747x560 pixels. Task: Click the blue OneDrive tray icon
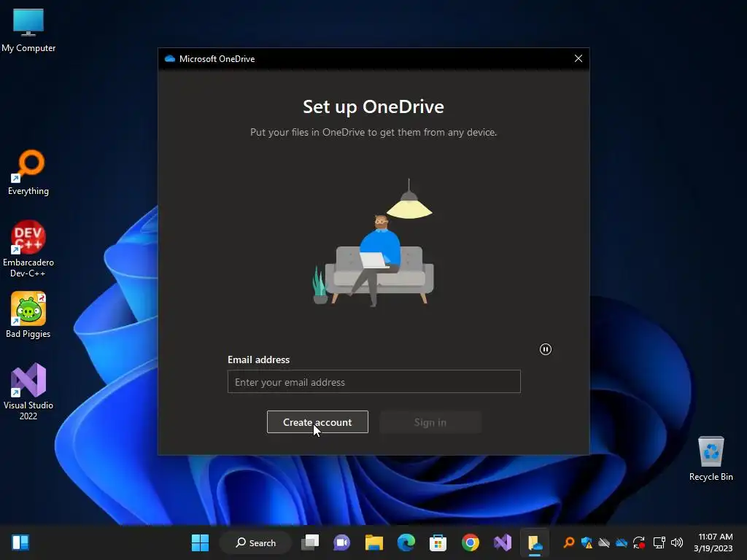click(x=622, y=542)
